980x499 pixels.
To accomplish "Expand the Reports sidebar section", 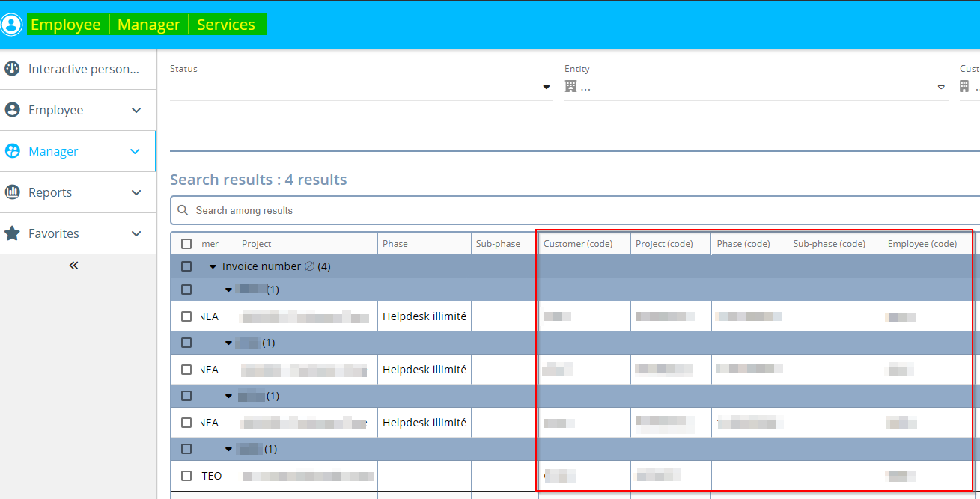I will (x=136, y=192).
